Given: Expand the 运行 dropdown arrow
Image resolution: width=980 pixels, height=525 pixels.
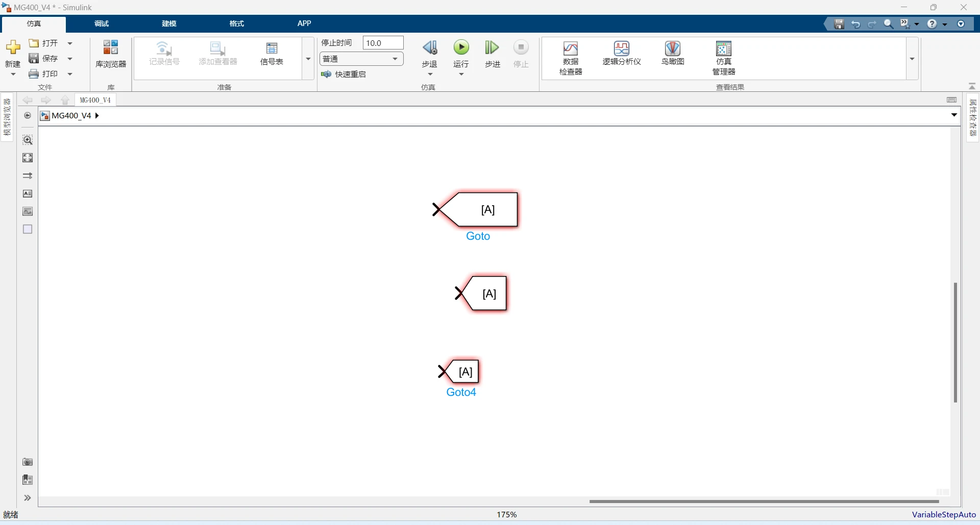Looking at the screenshot, I should click(461, 74).
